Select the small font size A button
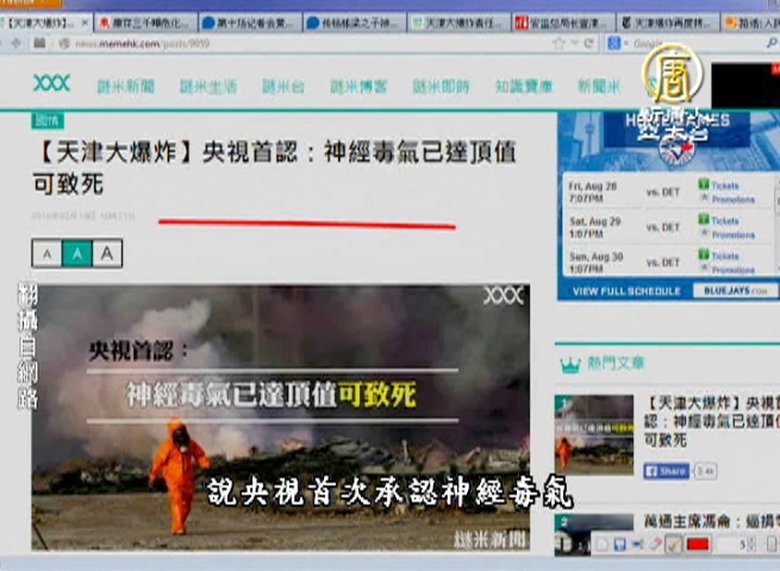Viewport: 780px width, 571px height. [x=46, y=254]
